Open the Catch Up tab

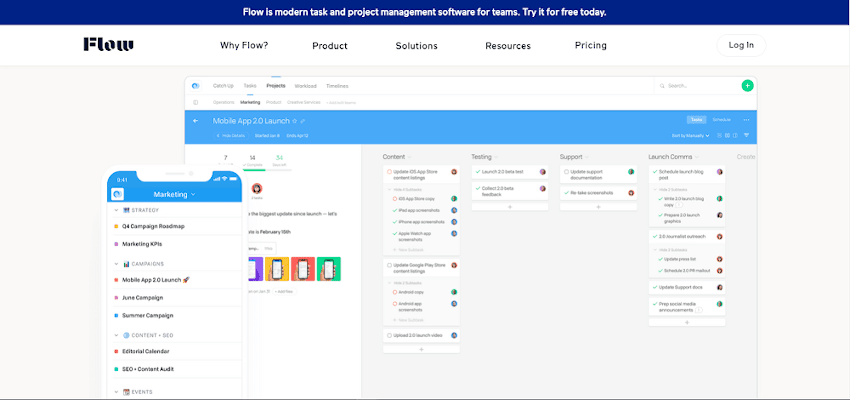pyautogui.click(x=223, y=86)
